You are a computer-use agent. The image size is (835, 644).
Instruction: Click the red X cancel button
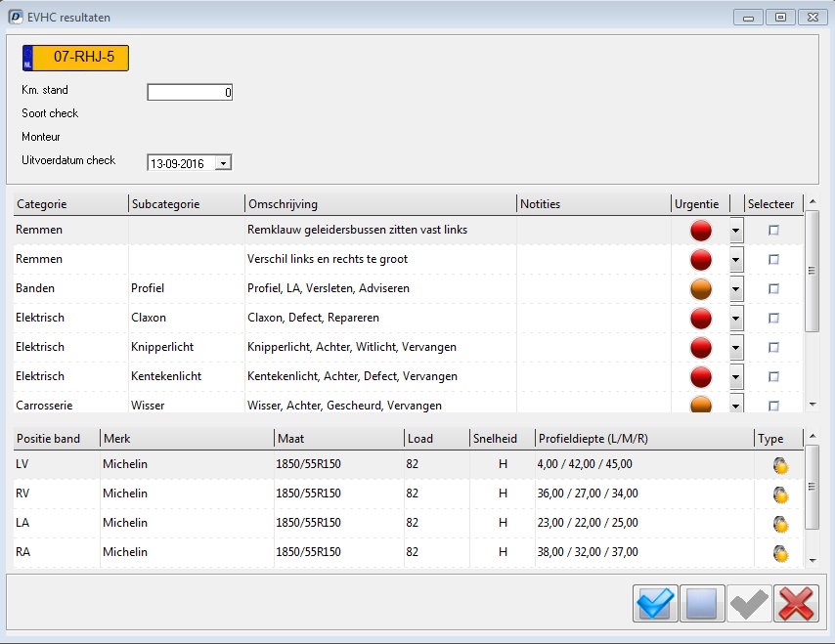[796, 604]
